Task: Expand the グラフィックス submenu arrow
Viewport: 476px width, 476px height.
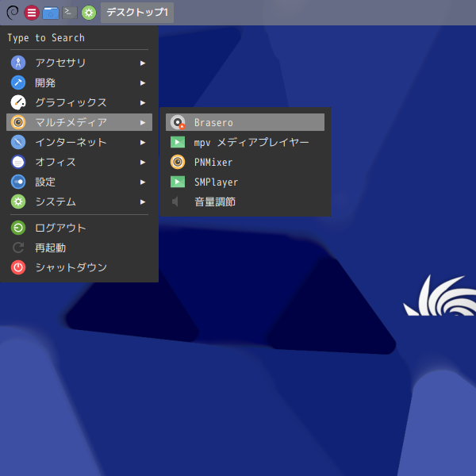Action: pyautogui.click(x=143, y=103)
